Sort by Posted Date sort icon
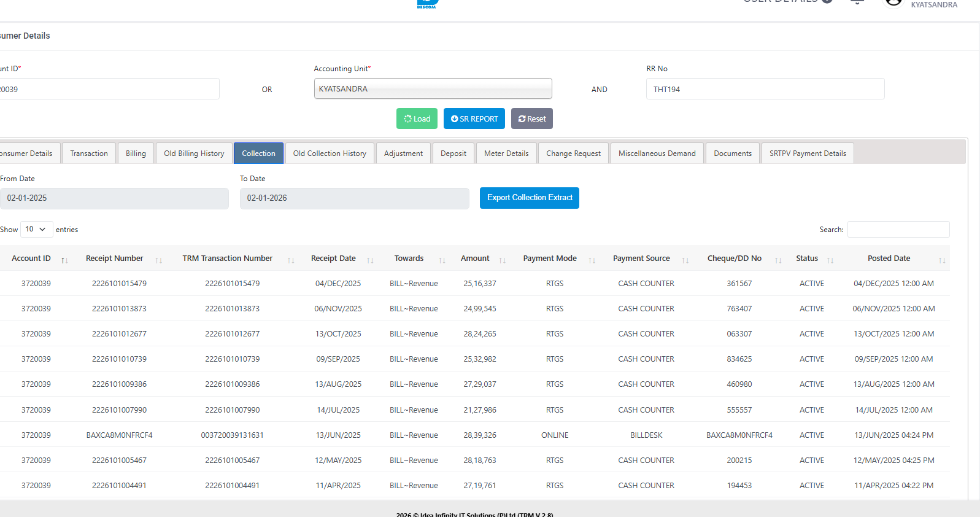 click(942, 260)
